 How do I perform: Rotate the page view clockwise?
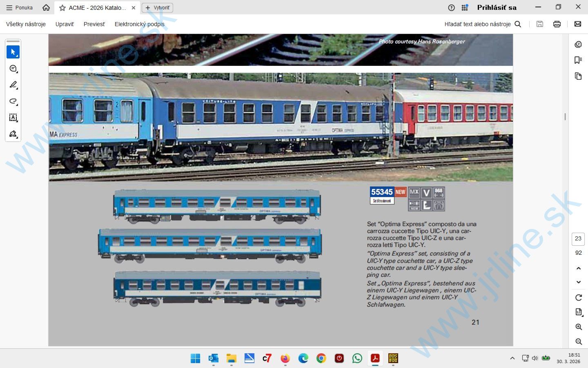578,297
